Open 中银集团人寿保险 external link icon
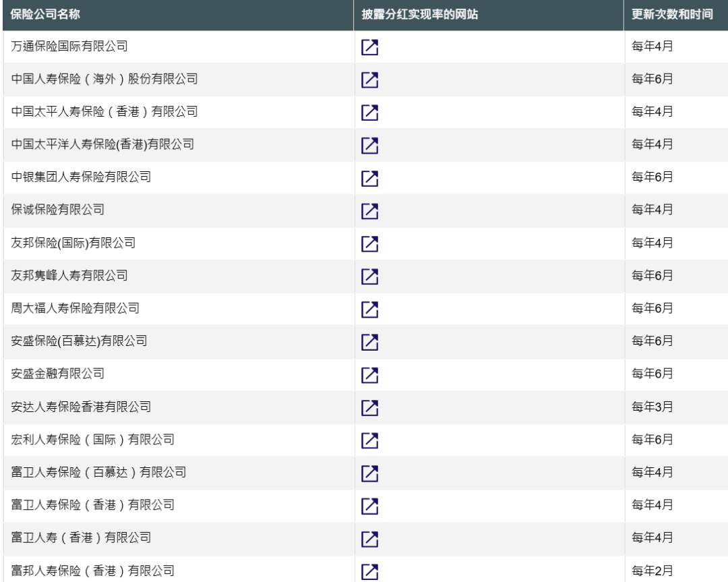Image resolution: width=728 pixels, height=582 pixels. [x=369, y=178]
